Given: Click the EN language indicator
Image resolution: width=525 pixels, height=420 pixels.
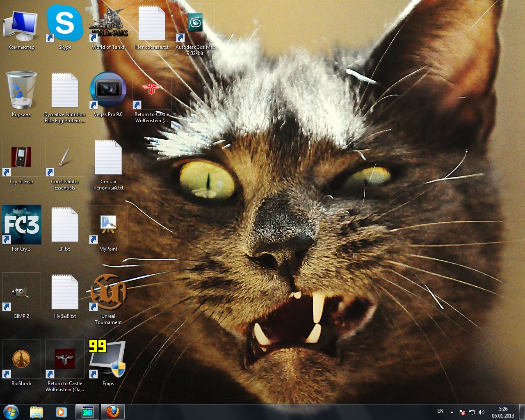Looking at the screenshot, I should (440, 411).
